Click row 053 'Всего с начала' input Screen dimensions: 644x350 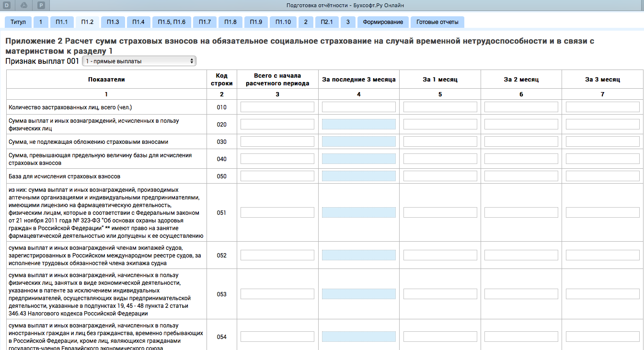coord(277,294)
